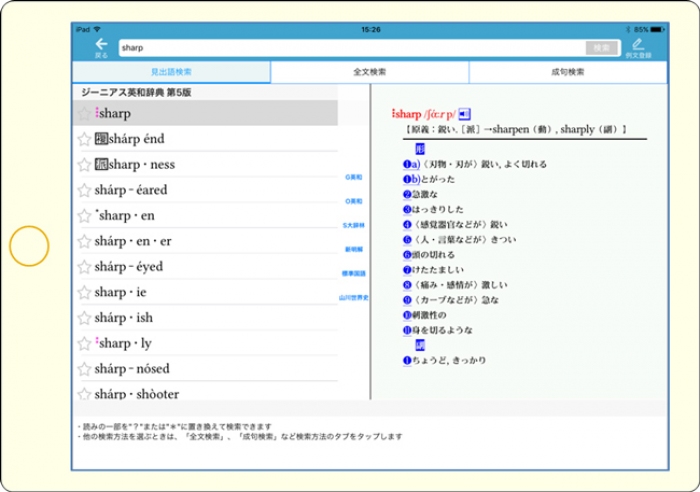Play the audio pronunciation of sharp
The height and width of the screenshot is (492, 700).
(465, 114)
